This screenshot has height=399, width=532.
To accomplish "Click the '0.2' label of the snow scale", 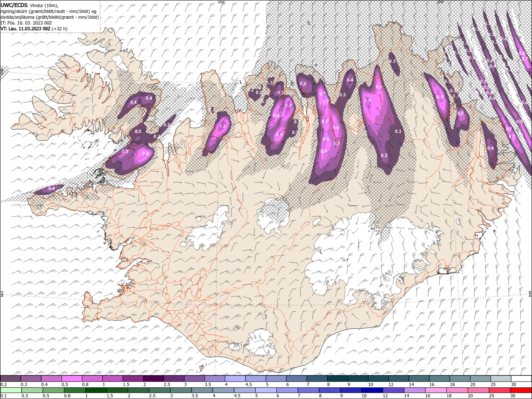I will (4, 384).
